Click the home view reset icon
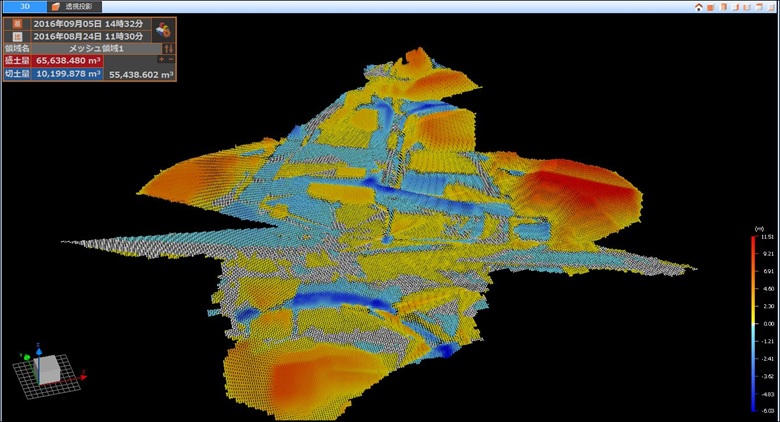This screenshot has width=780, height=422. tap(698, 7)
